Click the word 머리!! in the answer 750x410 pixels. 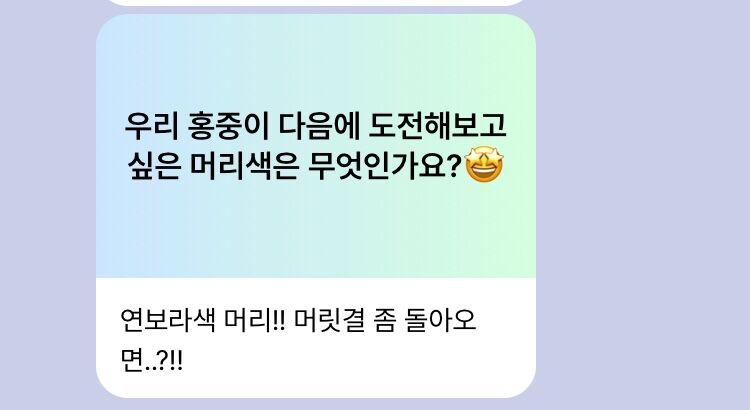[x=254, y=320]
